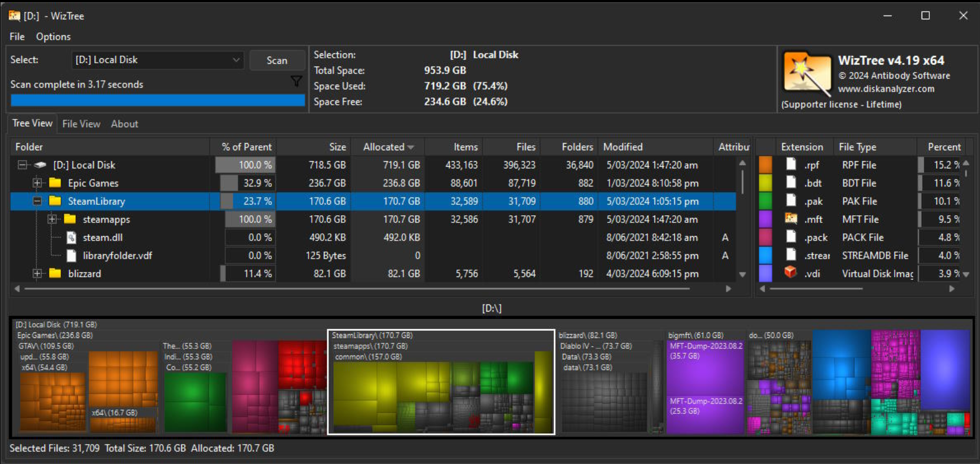The width and height of the screenshot is (980, 464).
Task: Expand the blizzard folder node
Action: click(x=37, y=274)
